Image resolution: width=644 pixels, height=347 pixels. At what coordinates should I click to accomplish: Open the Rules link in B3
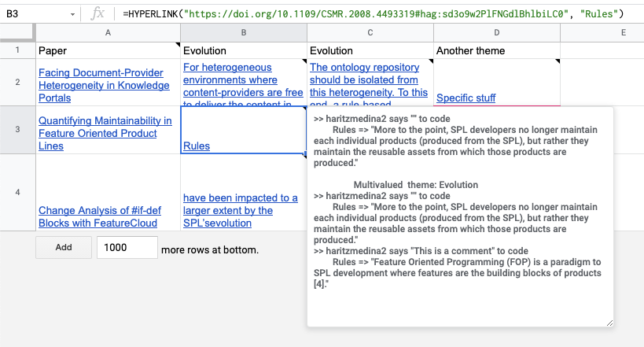[x=197, y=146]
